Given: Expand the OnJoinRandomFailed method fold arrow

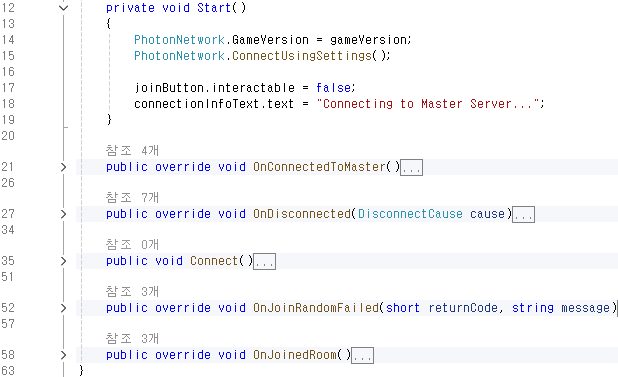Looking at the screenshot, I should (63, 308).
